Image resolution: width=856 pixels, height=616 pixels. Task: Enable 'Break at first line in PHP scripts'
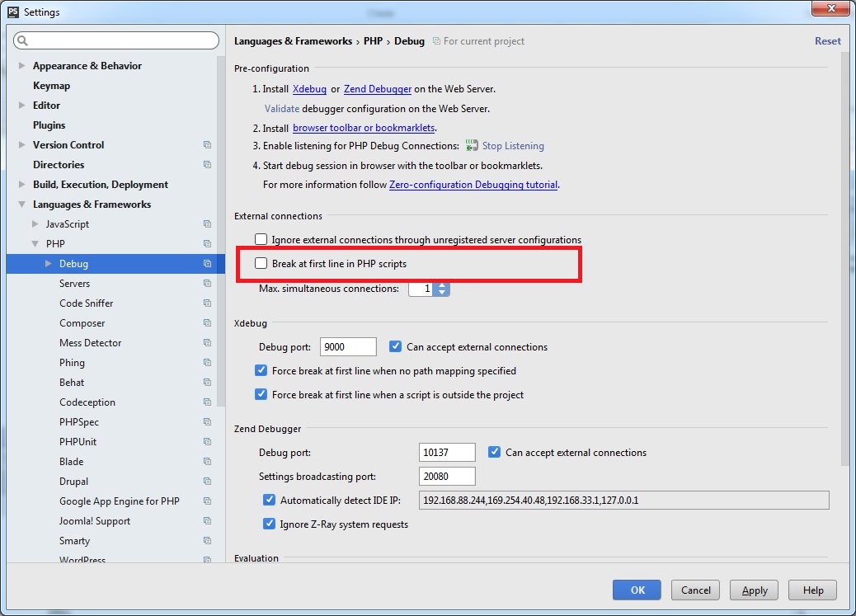(261, 263)
